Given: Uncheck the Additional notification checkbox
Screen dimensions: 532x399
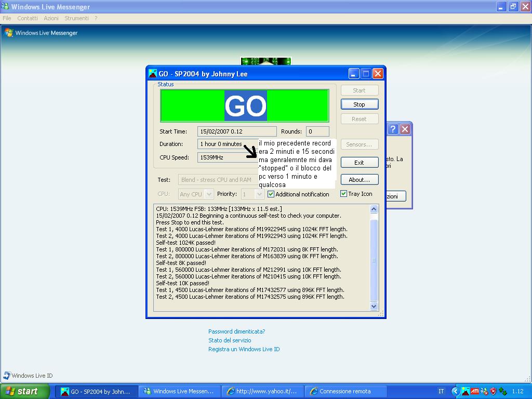Looking at the screenshot, I should tap(271, 194).
